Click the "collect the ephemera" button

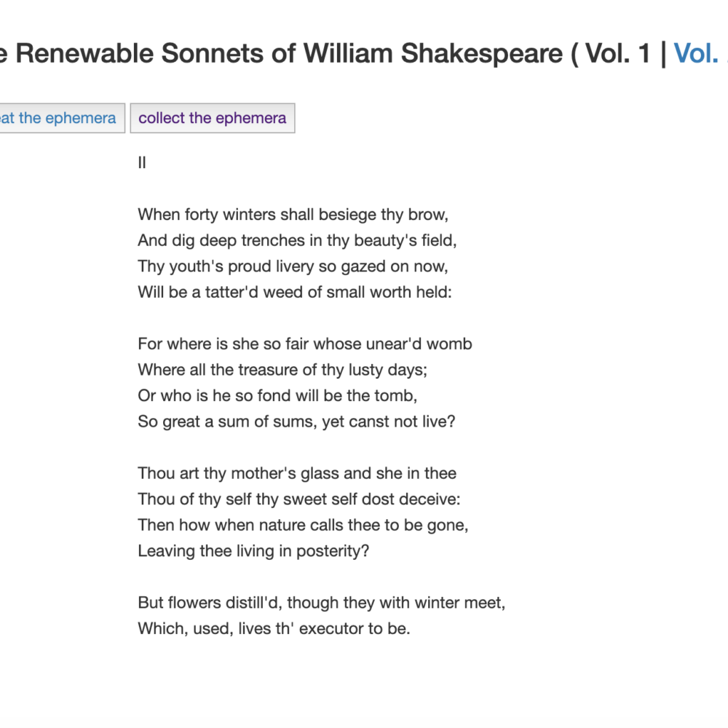(x=212, y=118)
